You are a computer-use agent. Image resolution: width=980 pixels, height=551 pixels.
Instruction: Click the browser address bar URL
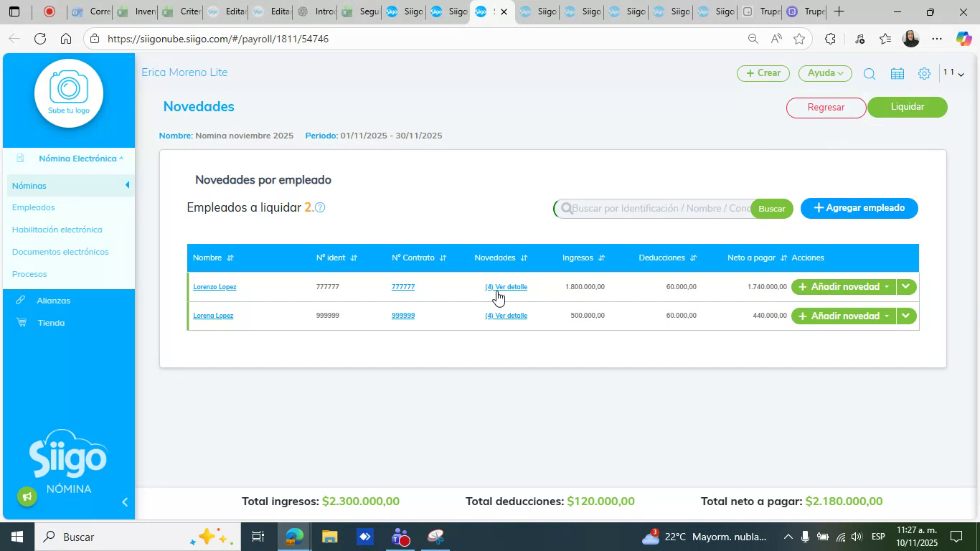(218, 39)
